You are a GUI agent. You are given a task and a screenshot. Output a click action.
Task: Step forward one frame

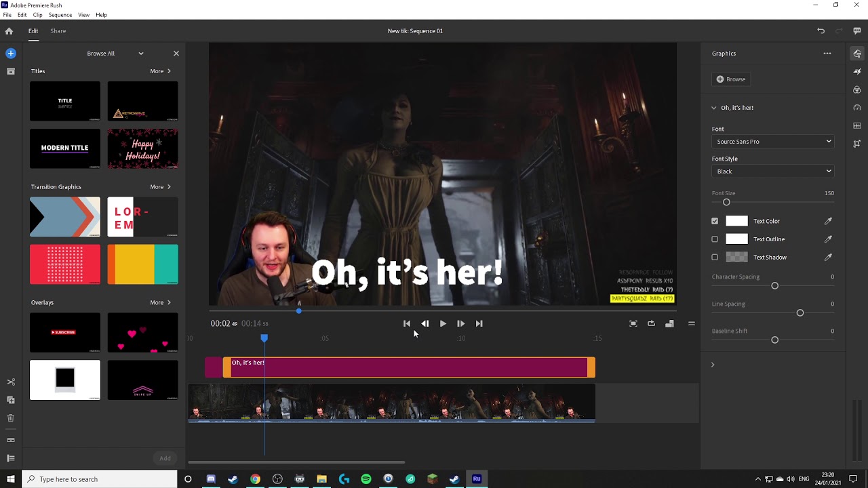[460, 324]
